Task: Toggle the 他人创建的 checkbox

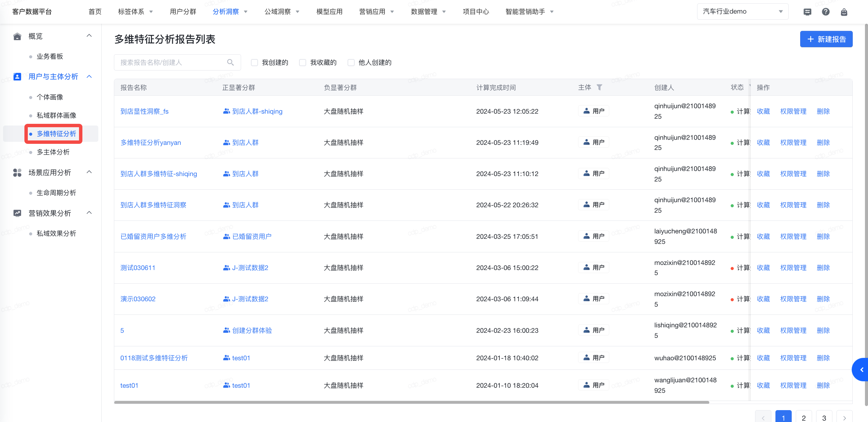Action: (351, 62)
